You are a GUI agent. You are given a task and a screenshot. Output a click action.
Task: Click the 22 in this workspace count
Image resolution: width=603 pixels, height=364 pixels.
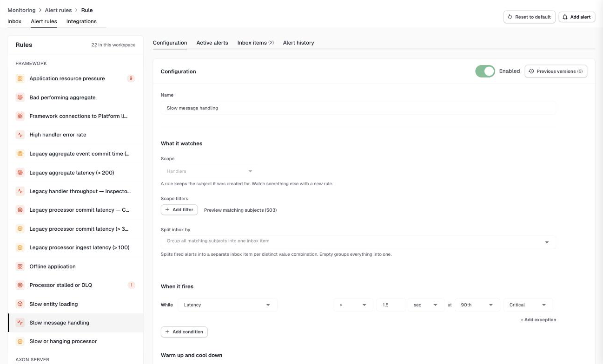click(x=113, y=45)
